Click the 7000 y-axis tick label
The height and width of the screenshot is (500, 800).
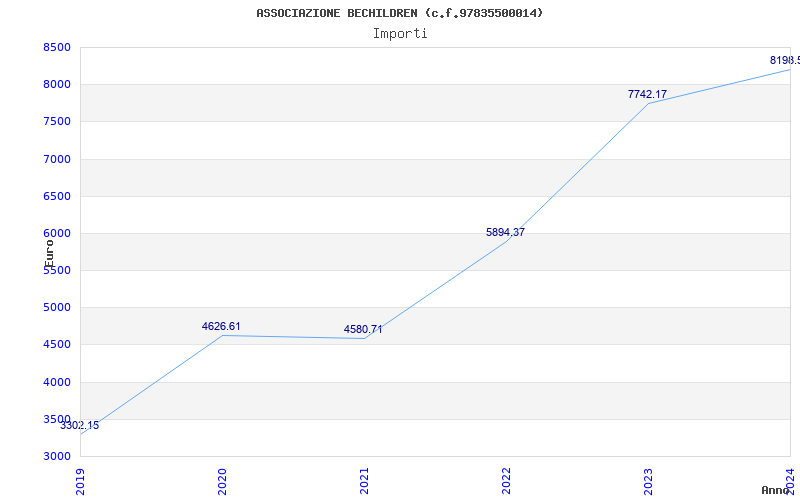point(57,159)
